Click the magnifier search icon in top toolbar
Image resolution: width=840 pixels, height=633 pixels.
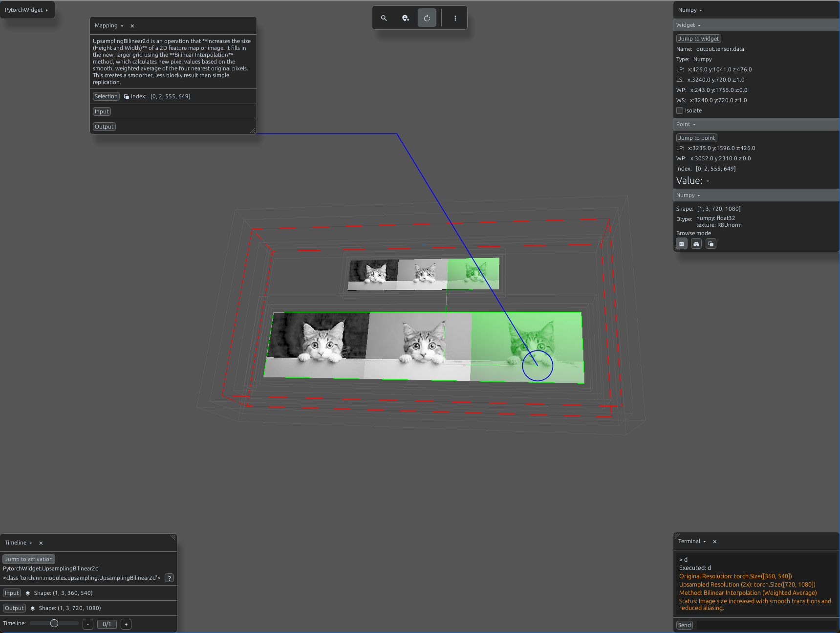(x=384, y=18)
